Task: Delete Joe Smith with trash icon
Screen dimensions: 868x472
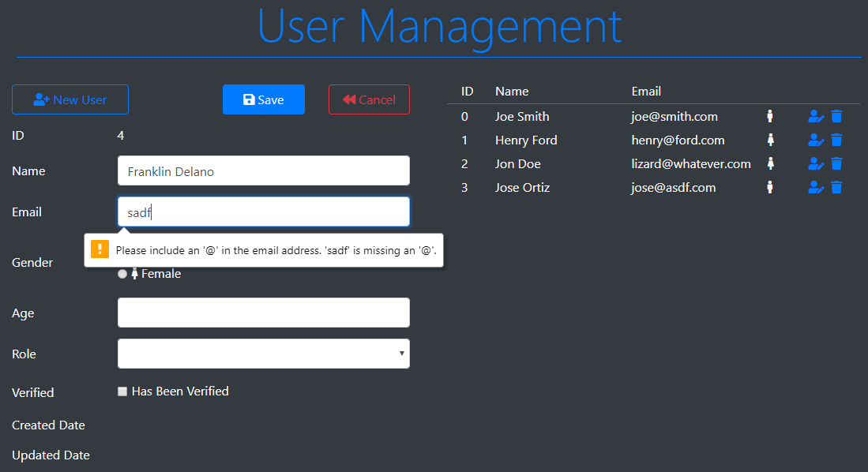Action: click(837, 117)
